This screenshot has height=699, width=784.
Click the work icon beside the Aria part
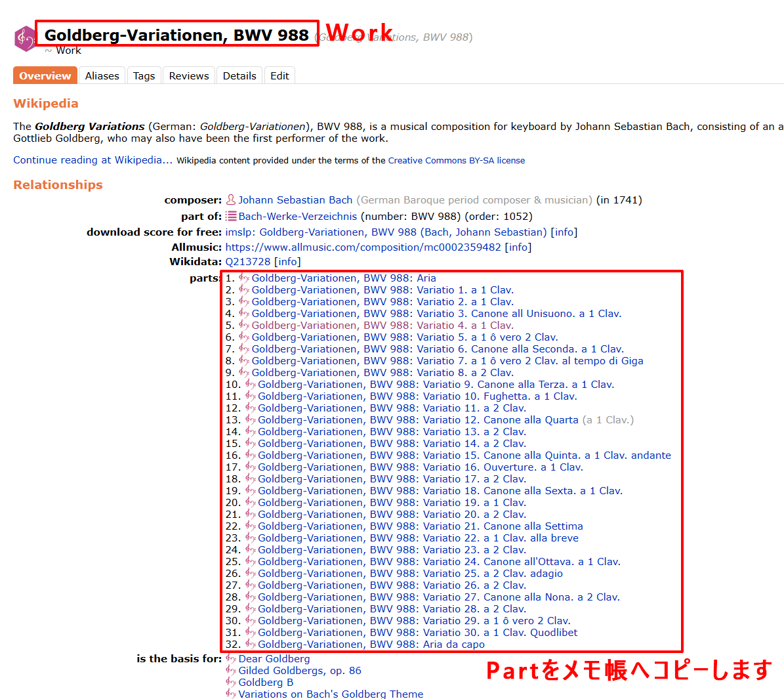(x=244, y=278)
